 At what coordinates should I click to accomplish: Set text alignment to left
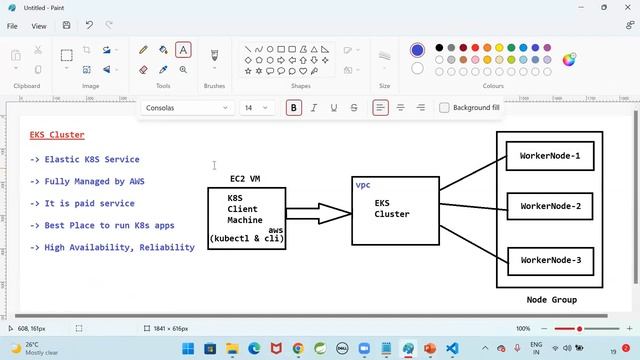(x=380, y=108)
